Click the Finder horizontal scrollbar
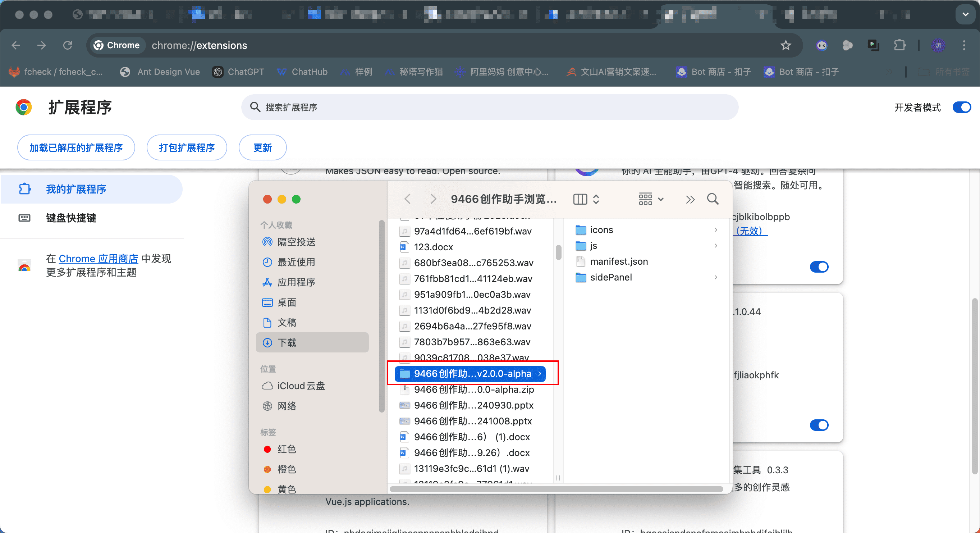 556,489
